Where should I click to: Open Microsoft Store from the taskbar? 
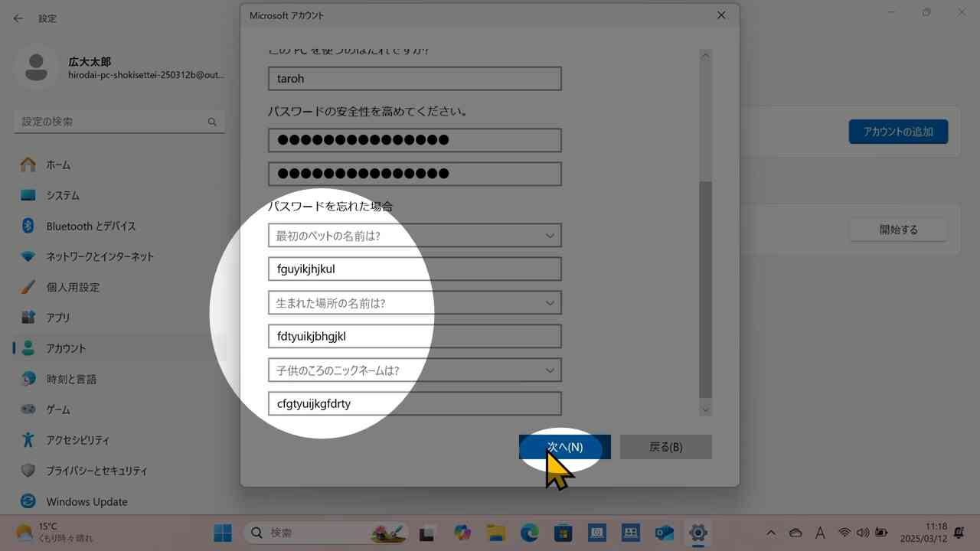tap(563, 533)
